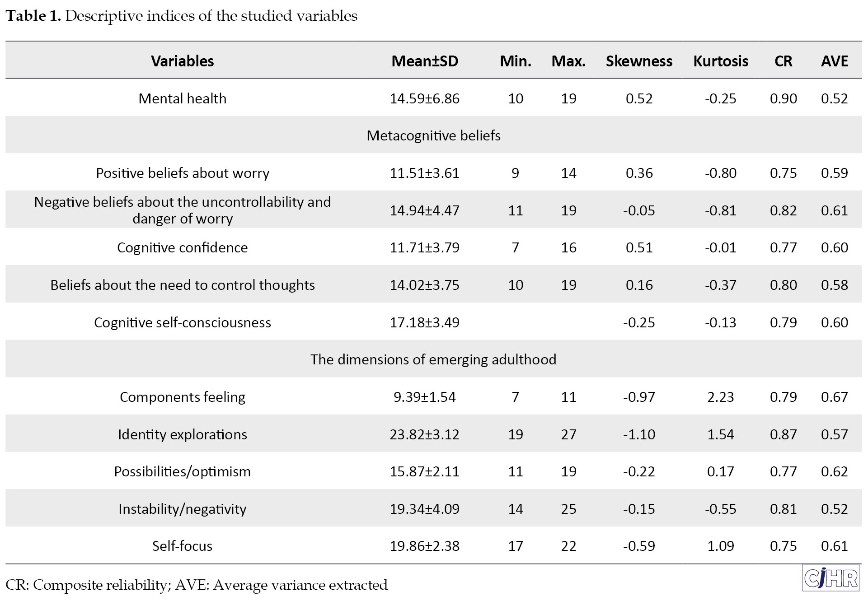Select the Identity explorations row label

coord(182,434)
